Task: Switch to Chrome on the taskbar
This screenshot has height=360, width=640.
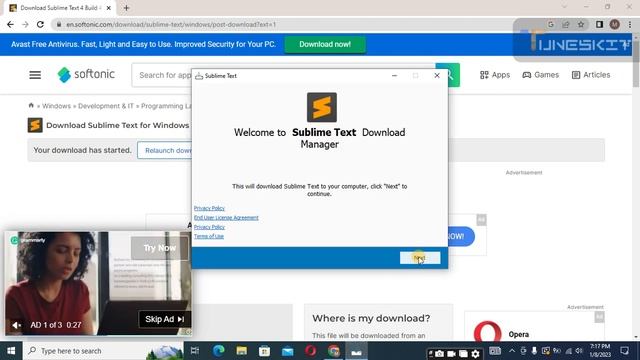Action: [x=333, y=351]
